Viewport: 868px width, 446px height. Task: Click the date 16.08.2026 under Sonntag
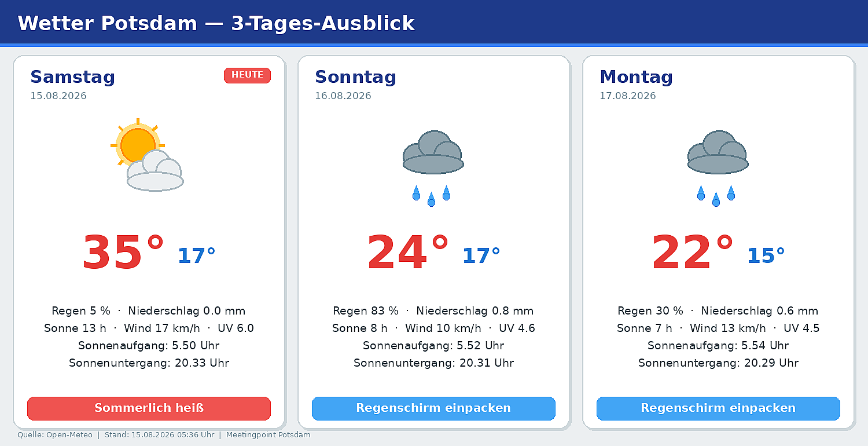click(343, 96)
